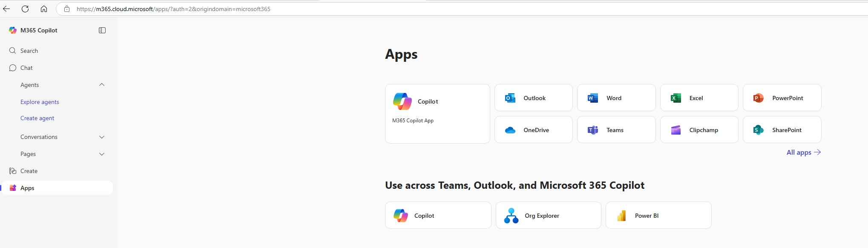The width and height of the screenshot is (868, 248).
Task: Click the Search magnifier icon
Action: (12, 51)
